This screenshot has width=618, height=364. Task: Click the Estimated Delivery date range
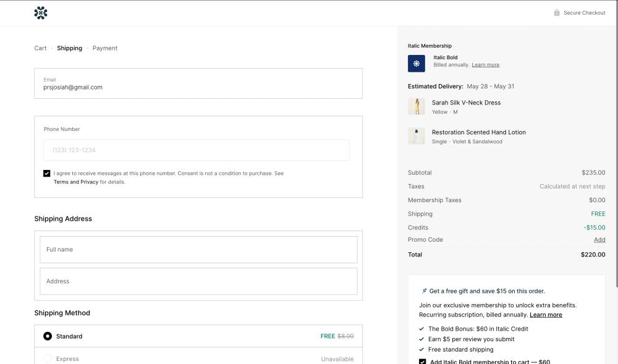(490, 87)
